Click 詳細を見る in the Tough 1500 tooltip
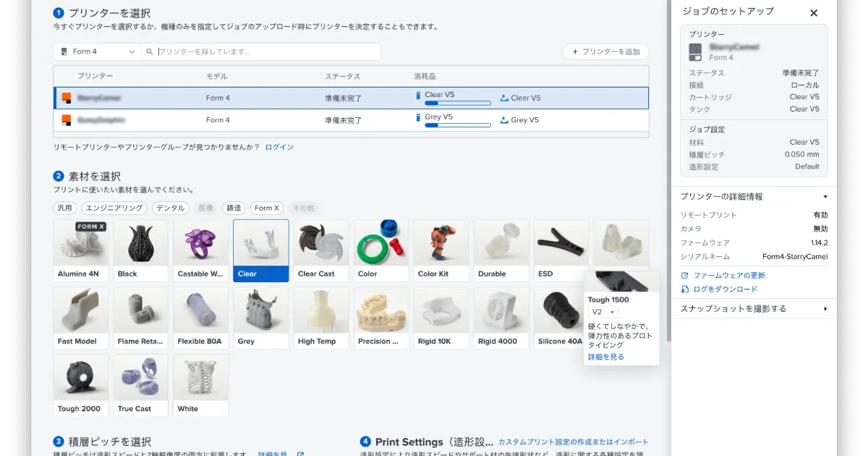The height and width of the screenshot is (456, 868). click(x=606, y=357)
